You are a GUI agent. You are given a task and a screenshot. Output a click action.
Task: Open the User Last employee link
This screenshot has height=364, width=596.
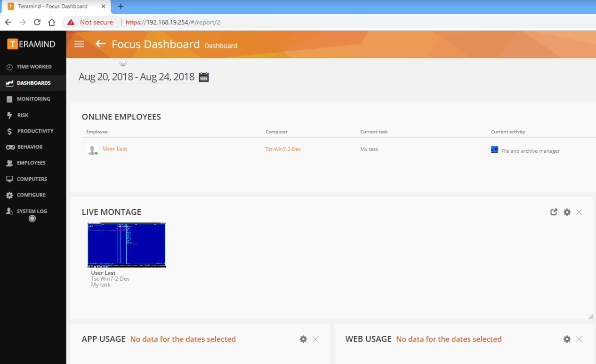point(115,149)
